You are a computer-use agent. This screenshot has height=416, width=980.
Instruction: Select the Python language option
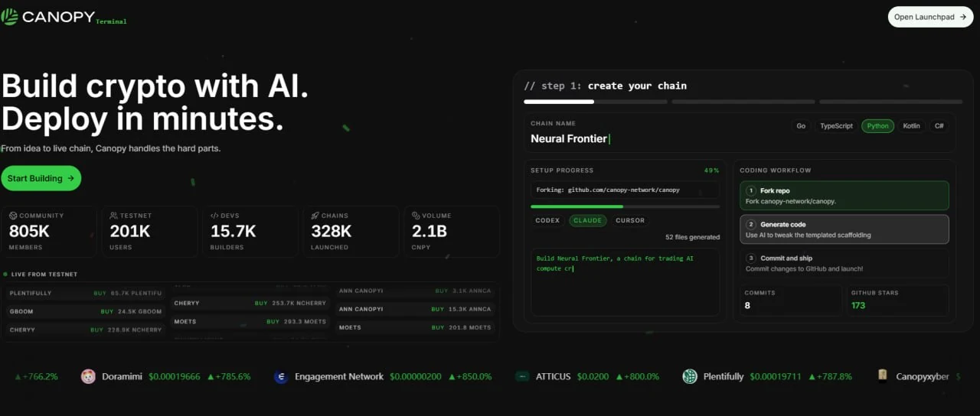877,126
